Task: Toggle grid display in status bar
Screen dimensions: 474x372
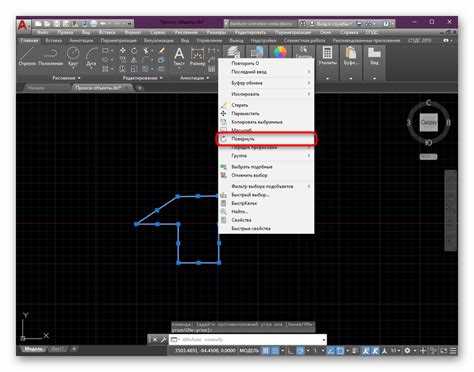Action: click(x=266, y=351)
